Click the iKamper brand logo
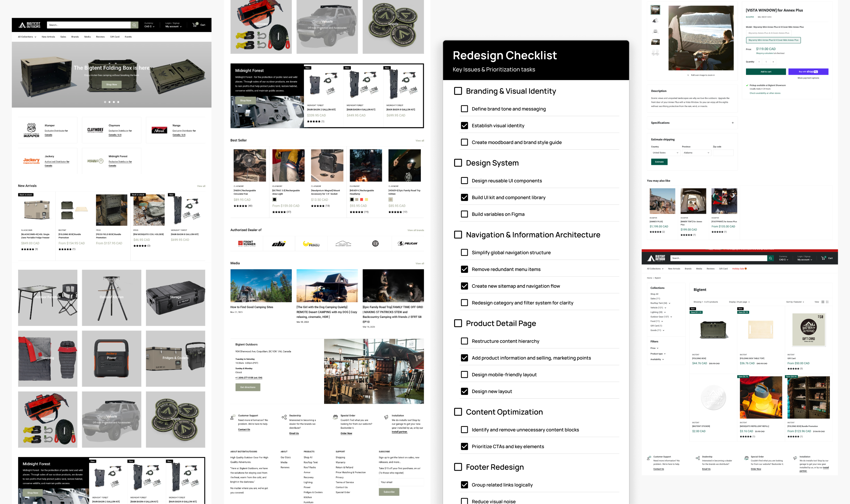850x504 pixels. click(31, 130)
